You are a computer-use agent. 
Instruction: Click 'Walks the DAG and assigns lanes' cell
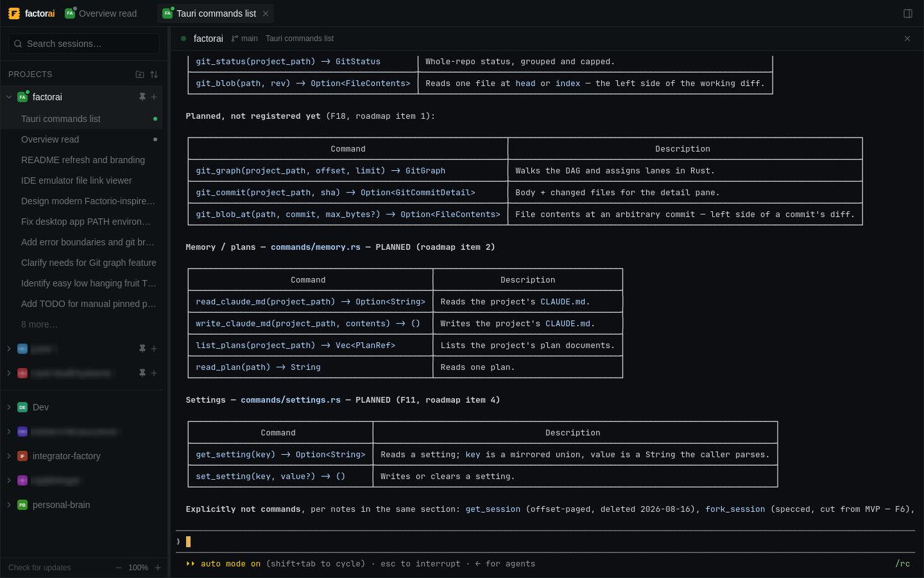[685, 171]
